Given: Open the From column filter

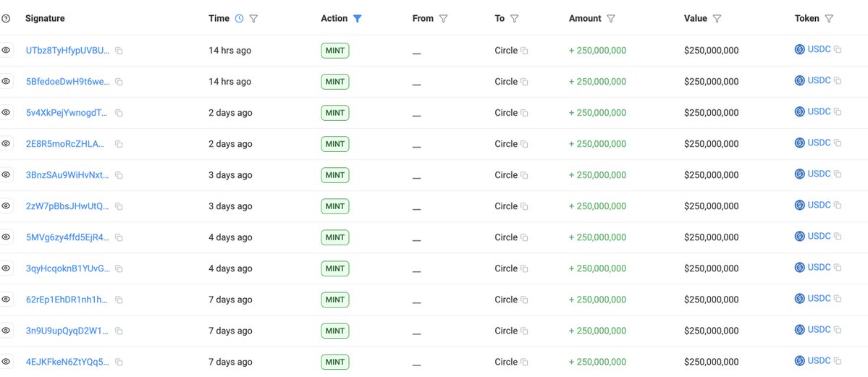Looking at the screenshot, I should (443, 19).
